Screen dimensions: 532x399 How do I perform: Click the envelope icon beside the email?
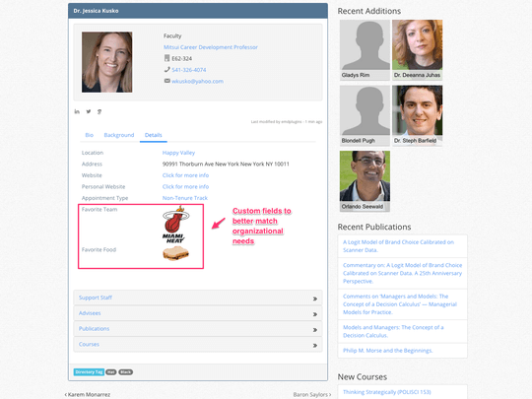pyautogui.click(x=166, y=81)
